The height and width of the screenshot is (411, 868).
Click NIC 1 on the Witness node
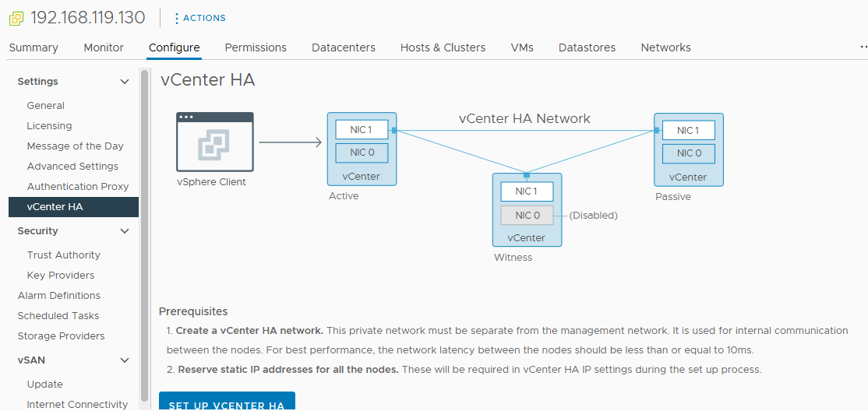click(527, 192)
